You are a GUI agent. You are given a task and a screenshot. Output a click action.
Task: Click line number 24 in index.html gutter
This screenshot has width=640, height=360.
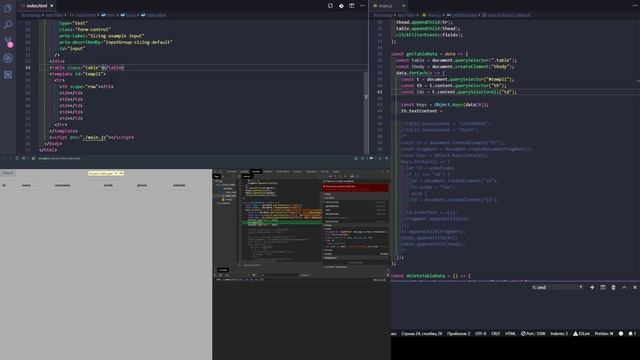[27, 67]
